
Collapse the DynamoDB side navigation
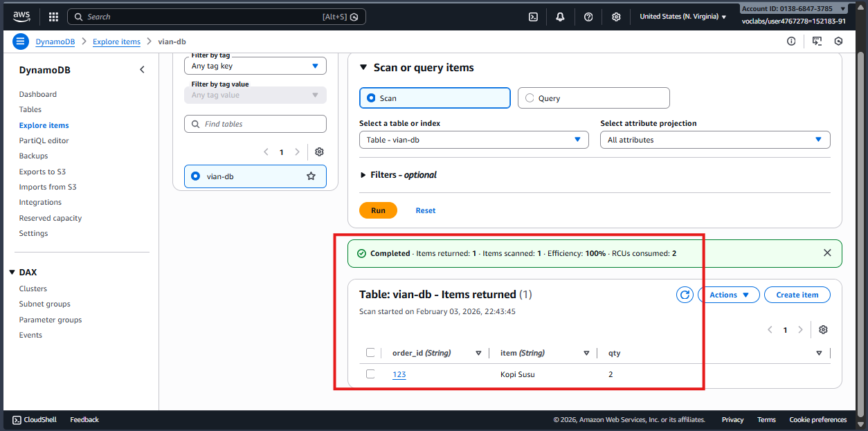pyautogui.click(x=142, y=70)
